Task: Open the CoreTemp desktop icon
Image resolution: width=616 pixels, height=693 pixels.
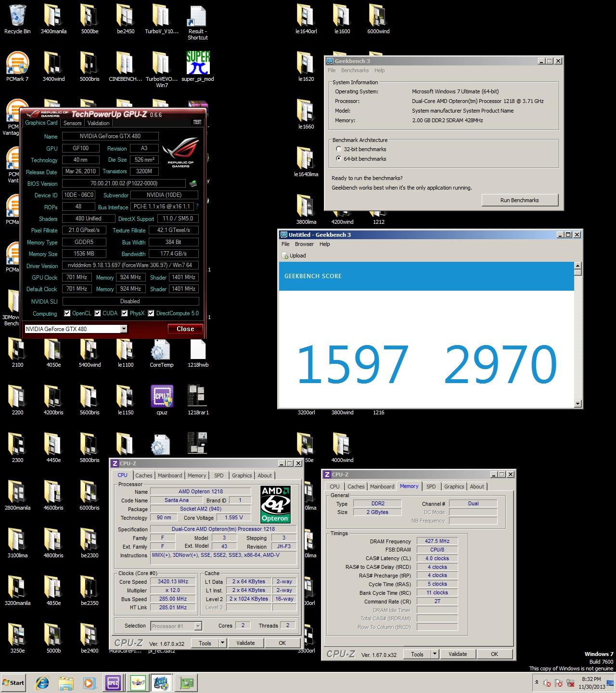Action: click(161, 353)
